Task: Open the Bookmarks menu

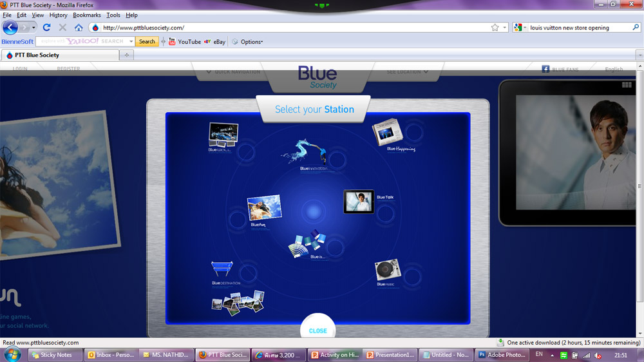Action: (87, 15)
